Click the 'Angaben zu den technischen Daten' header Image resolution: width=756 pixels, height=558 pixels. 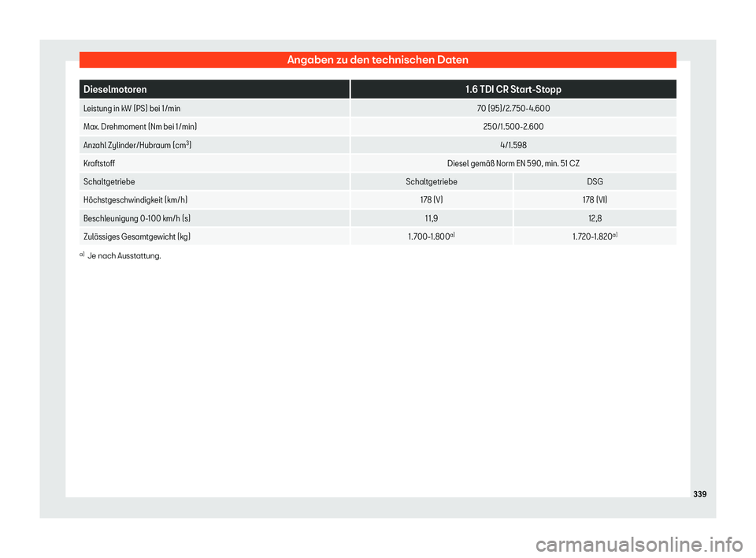click(377, 60)
